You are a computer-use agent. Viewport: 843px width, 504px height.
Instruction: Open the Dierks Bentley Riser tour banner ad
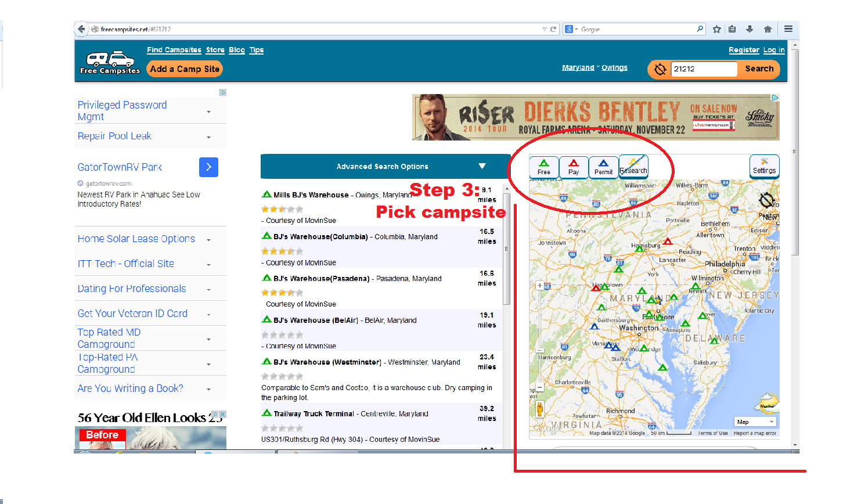(596, 117)
